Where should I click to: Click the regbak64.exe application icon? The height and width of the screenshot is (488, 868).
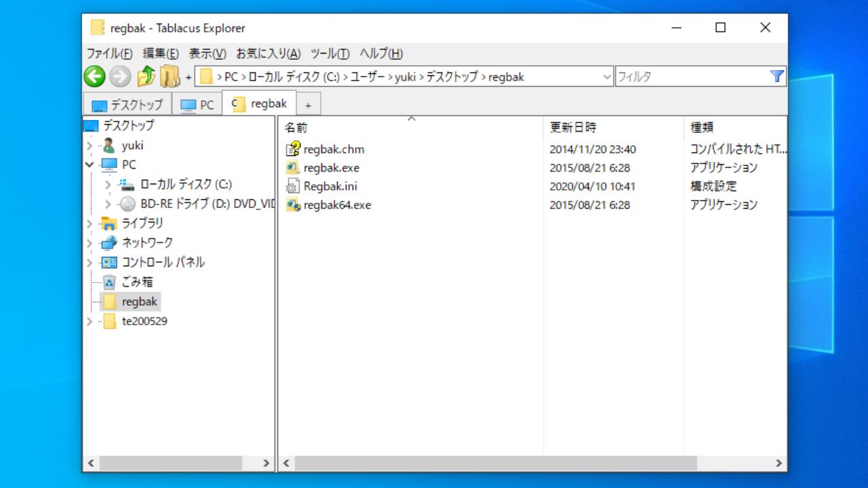point(293,205)
